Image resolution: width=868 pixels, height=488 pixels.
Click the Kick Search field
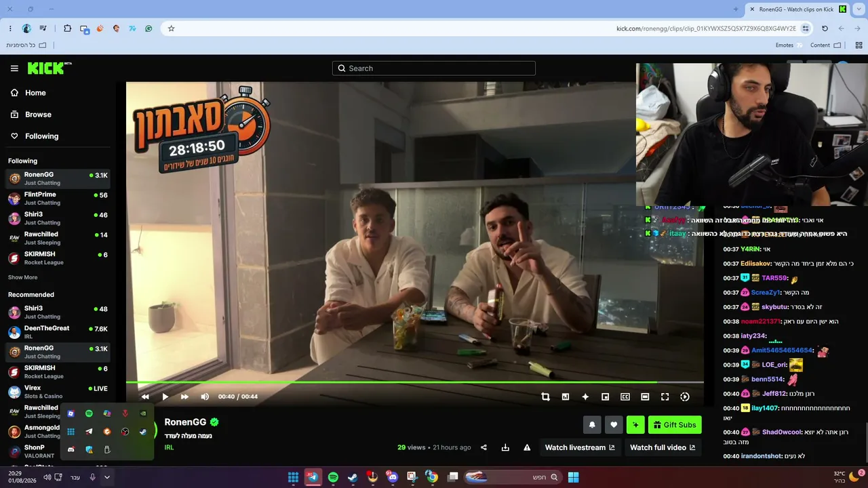click(434, 68)
